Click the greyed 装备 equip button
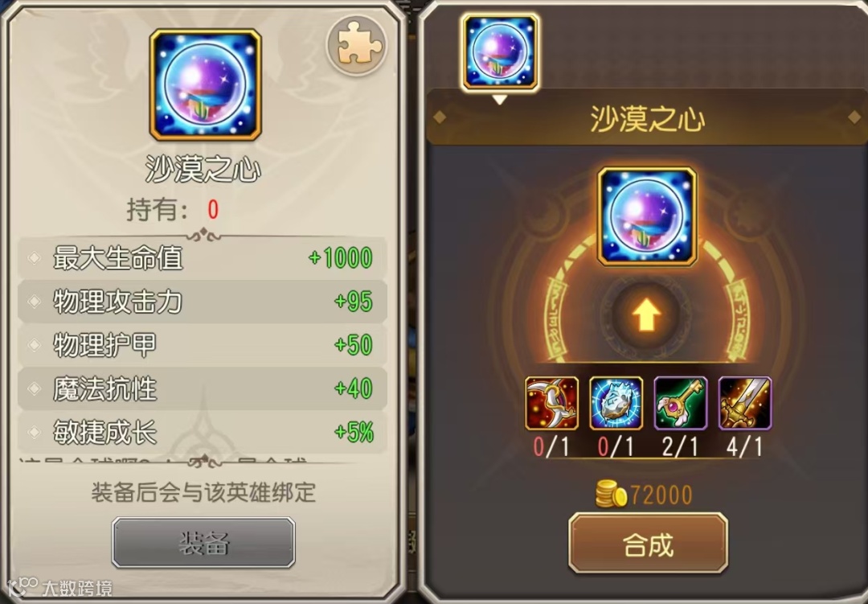Viewport: 868px width, 604px height. click(x=203, y=543)
